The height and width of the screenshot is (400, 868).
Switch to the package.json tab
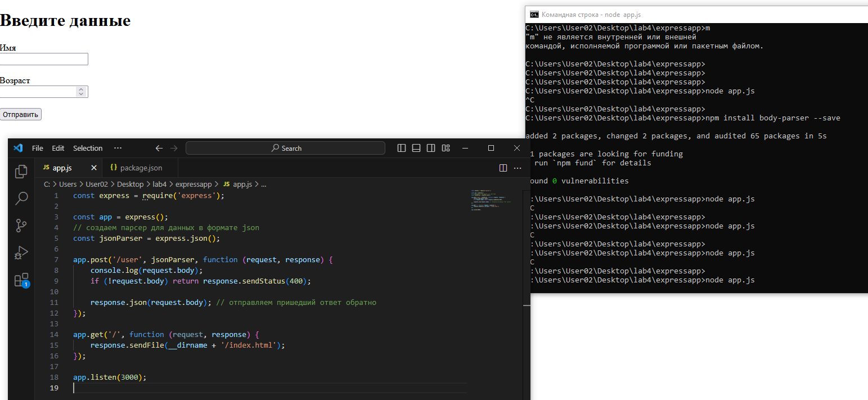(141, 168)
